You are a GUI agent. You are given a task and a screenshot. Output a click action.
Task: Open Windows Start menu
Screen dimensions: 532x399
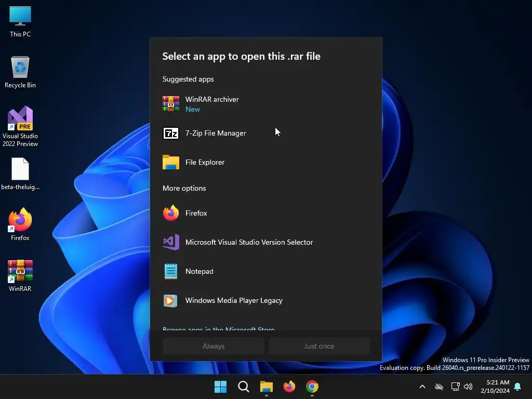click(x=220, y=387)
